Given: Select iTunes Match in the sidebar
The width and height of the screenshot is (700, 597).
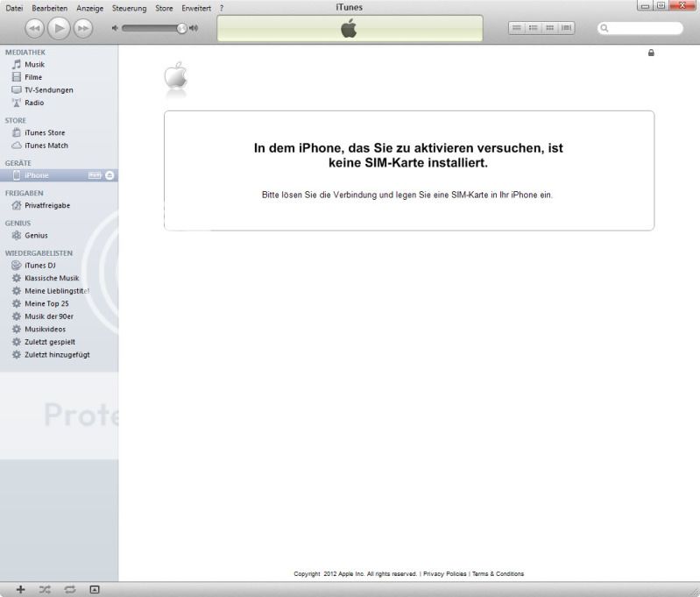Looking at the screenshot, I should point(46,146).
